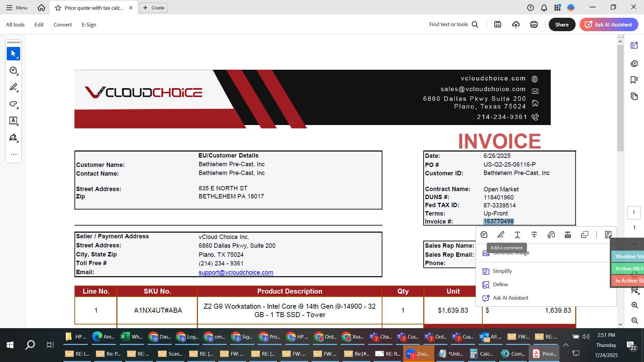Open Task View on the taskbar
The width and height of the screenshot is (644, 362).
point(50,345)
